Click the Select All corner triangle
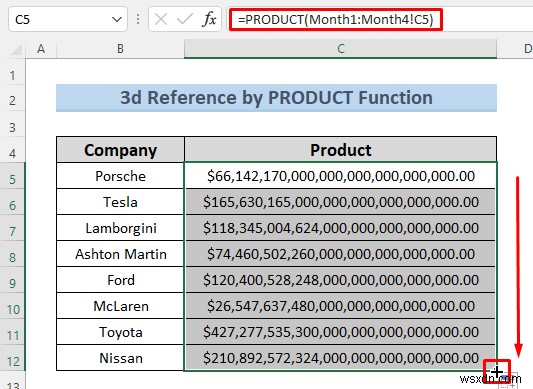 [15, 50]
